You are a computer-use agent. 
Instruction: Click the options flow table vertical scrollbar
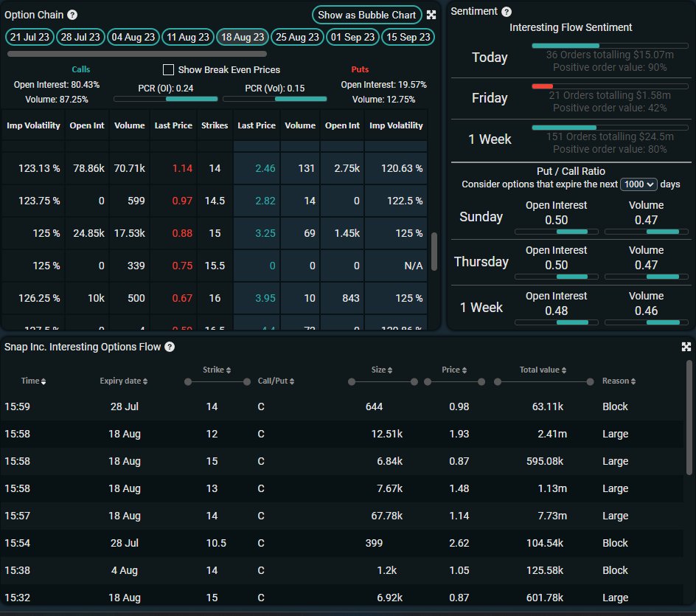point(689,418)
